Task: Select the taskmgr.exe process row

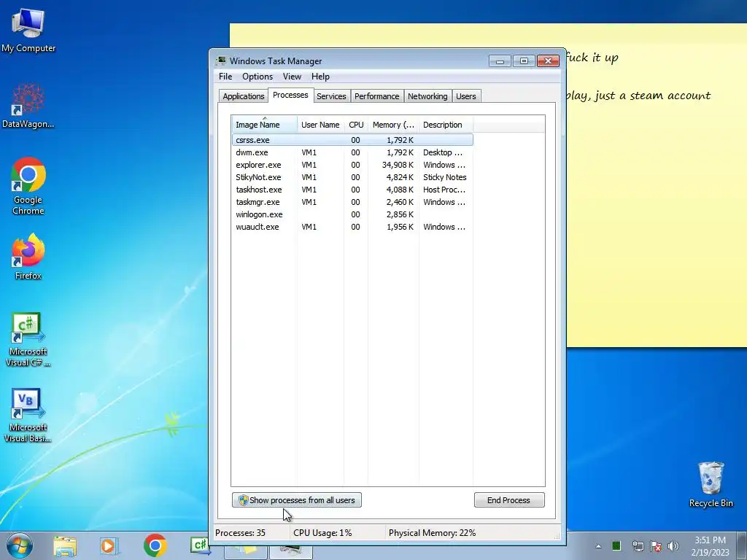Action: tap(352, 202)
